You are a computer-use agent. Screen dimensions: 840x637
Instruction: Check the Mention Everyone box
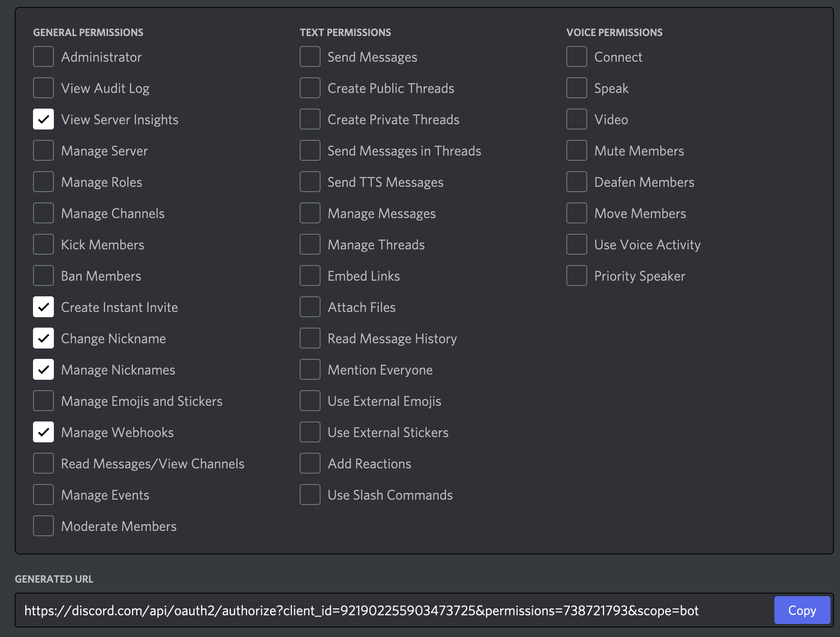click(310, 369)
